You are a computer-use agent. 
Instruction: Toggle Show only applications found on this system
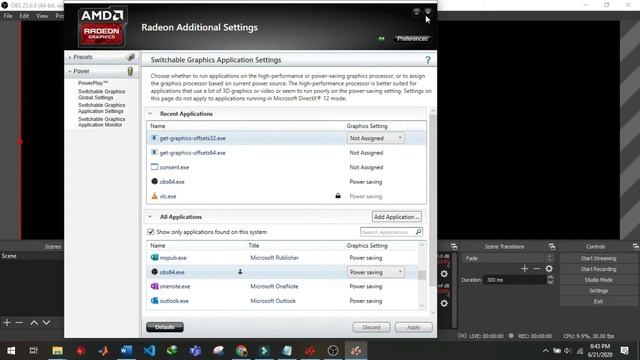pyautogui.click(x=151, y=232)
